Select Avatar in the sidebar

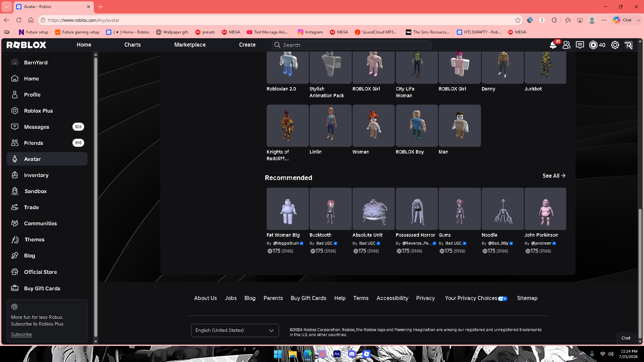[47, 159]
